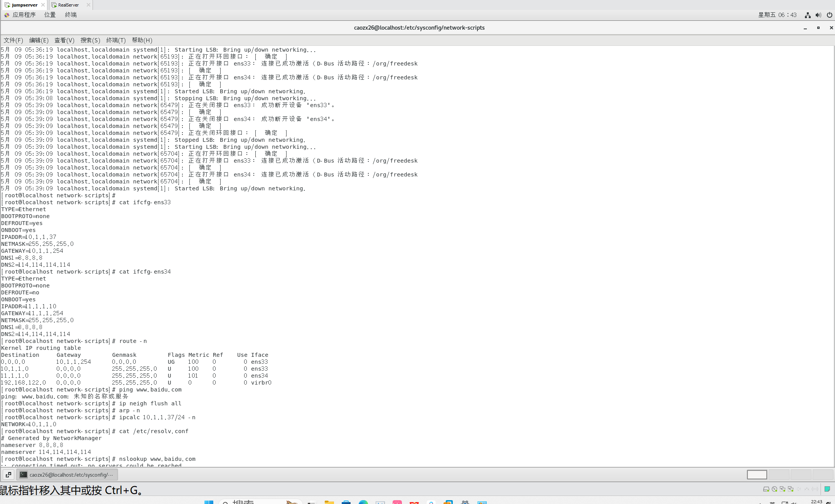Select the caozx26@localhost terminal taskbar button
This screenshot has width=835, height=504.
click(x=67, y=475)
